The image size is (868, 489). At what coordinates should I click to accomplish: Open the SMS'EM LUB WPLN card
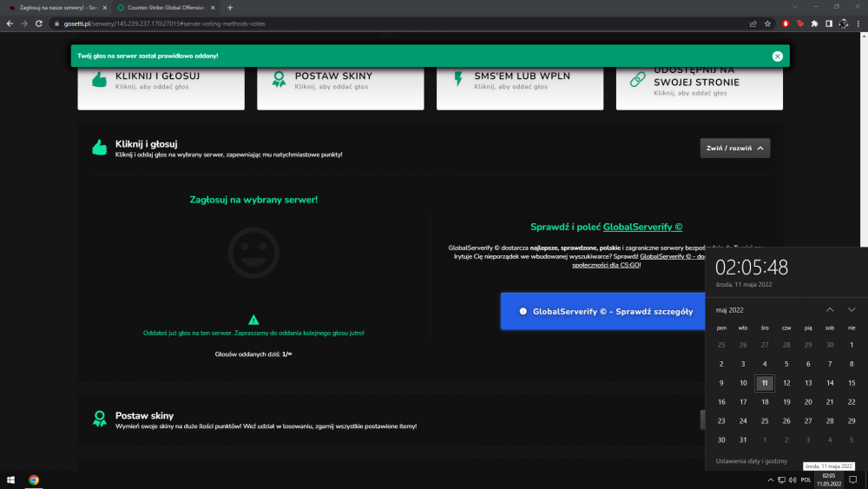520,88
